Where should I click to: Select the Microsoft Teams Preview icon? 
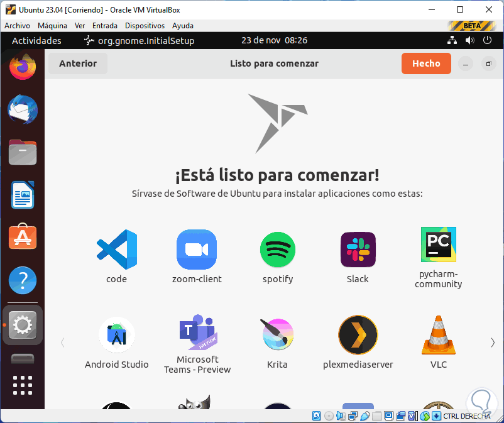197,332
